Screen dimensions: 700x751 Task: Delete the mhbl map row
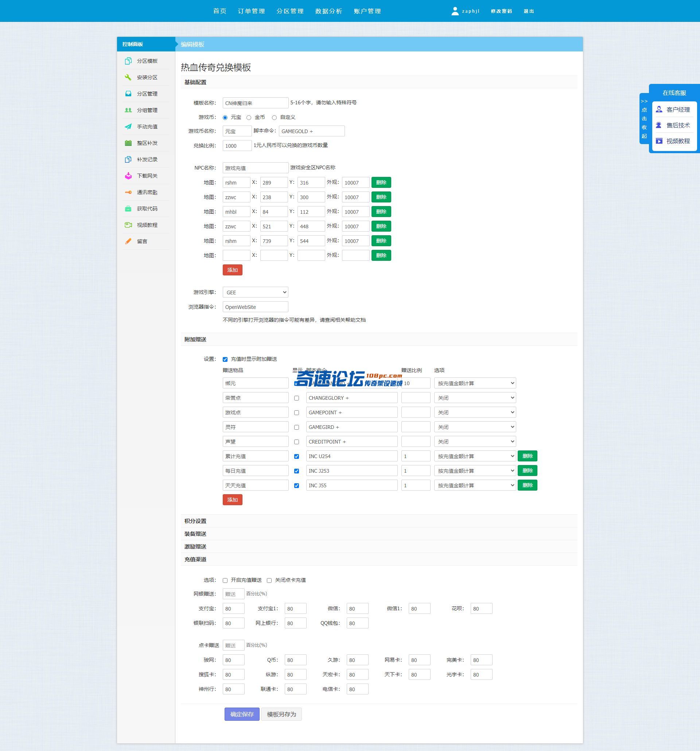click(x=381, y=212)
